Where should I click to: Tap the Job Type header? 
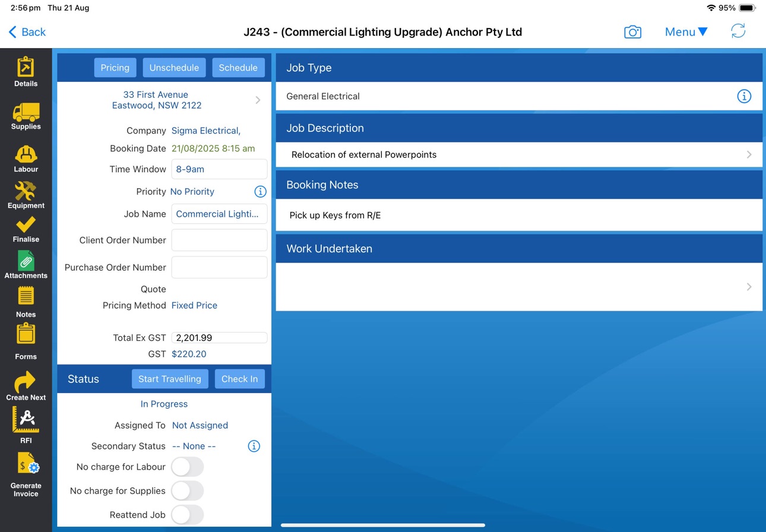[519, 68]
